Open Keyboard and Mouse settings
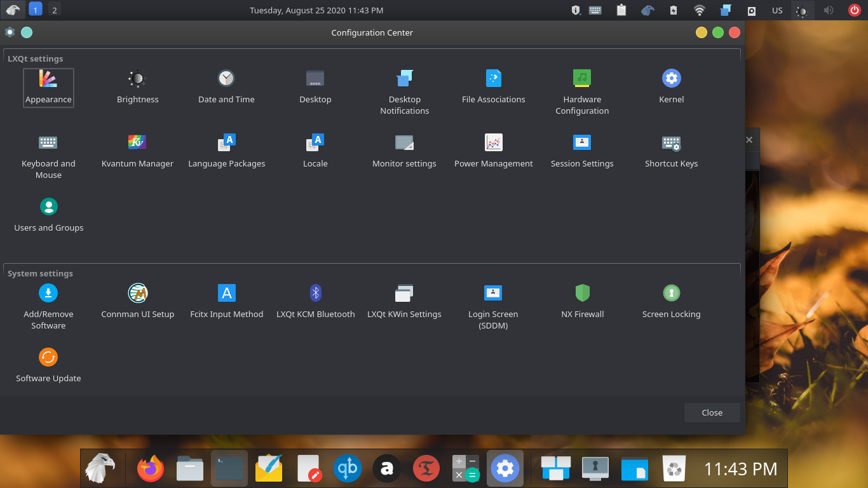Viewport: 868px width, 488px height. 48,157
